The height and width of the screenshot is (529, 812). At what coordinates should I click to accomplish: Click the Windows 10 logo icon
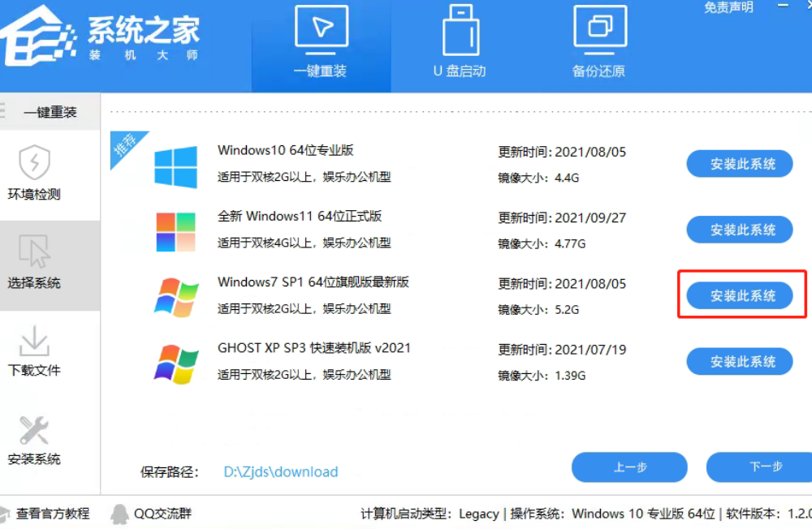tap(175, 166)
